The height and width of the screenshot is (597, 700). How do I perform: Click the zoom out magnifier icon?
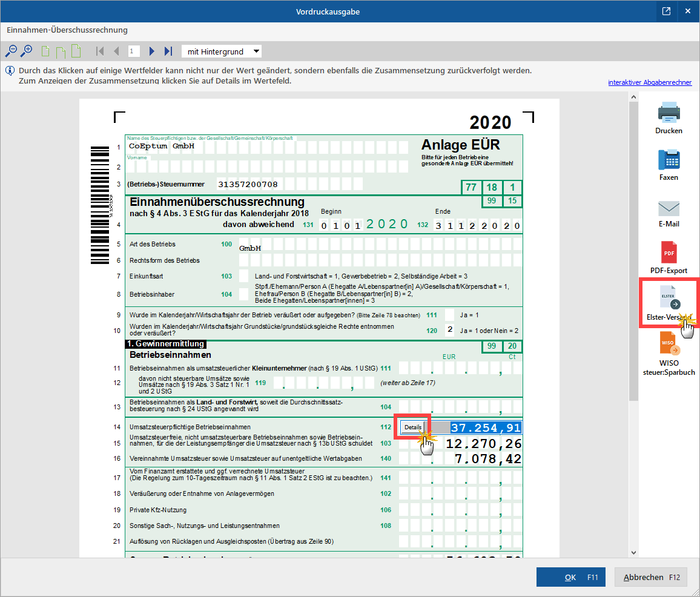click(11, 51)
